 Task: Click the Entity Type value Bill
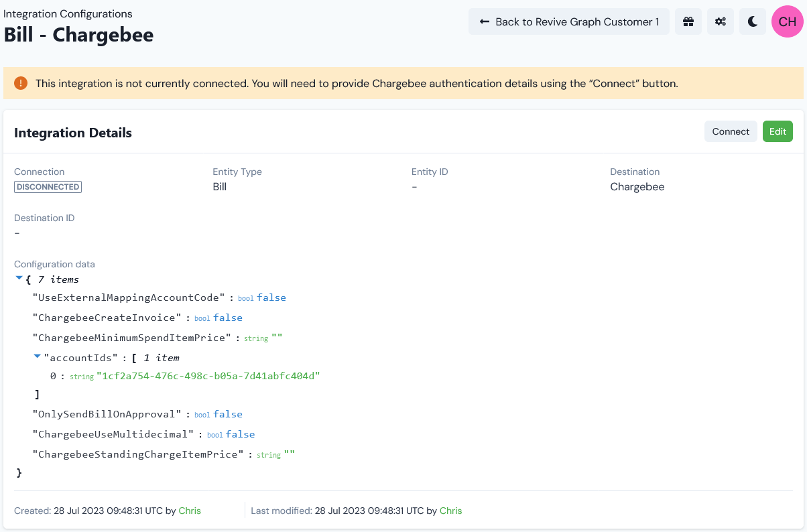220,187
